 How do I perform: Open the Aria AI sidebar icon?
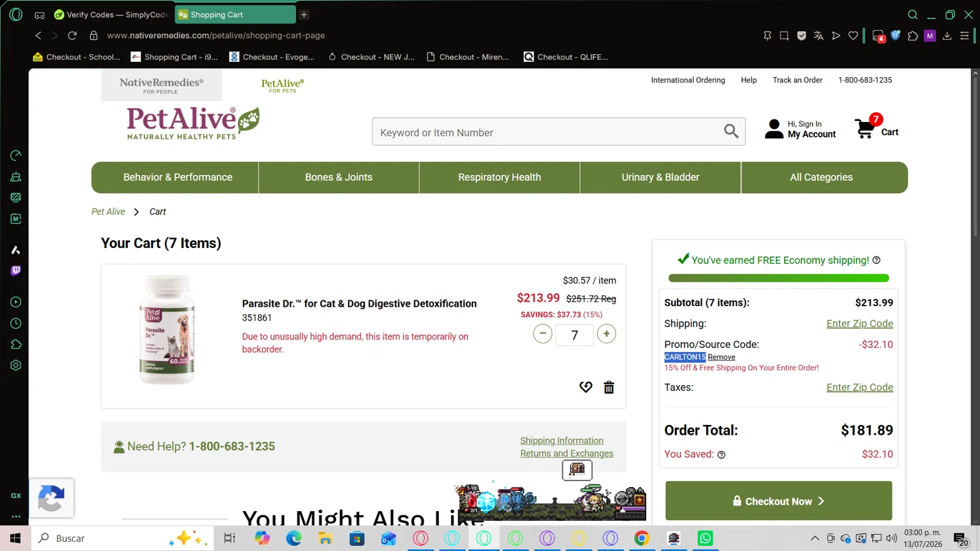click(16, 250)
